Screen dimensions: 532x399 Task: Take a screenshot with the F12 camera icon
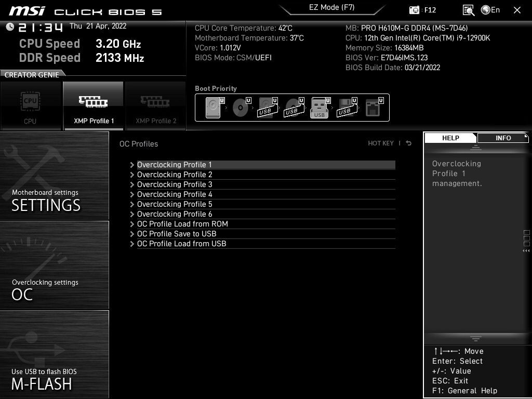[x=414, y=10]
